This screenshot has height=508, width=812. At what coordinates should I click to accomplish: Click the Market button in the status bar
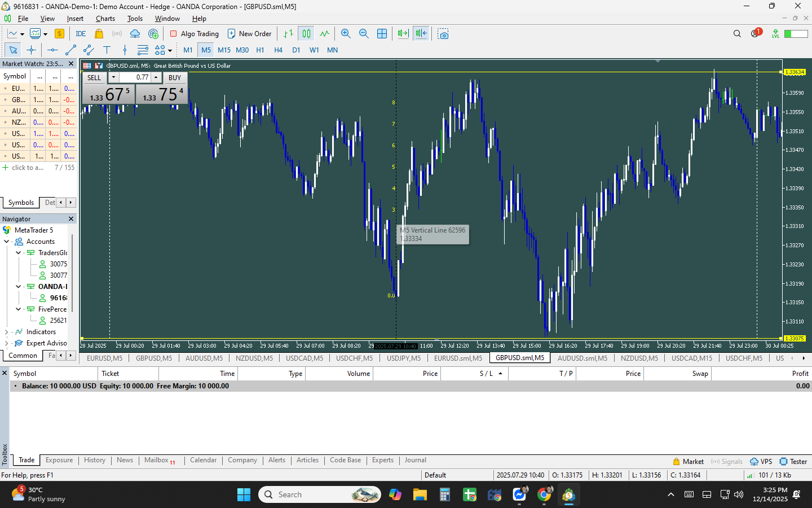click(x=689, y=461)
